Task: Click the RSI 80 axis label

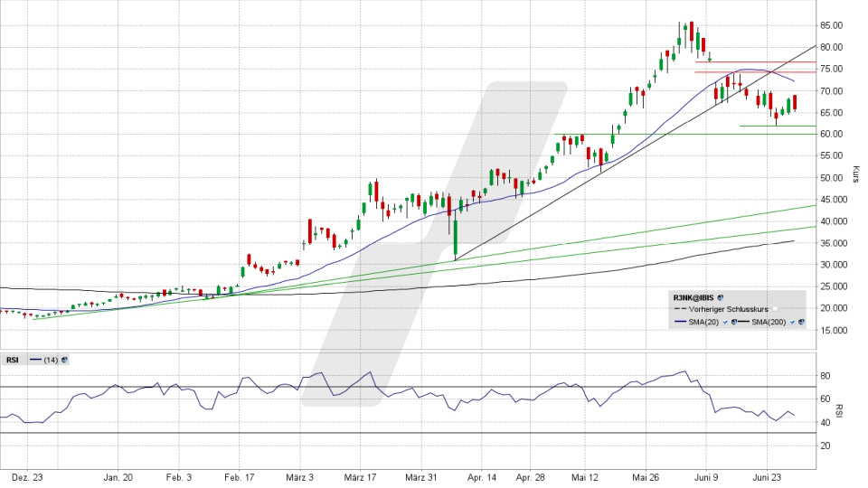Action: 826,376
